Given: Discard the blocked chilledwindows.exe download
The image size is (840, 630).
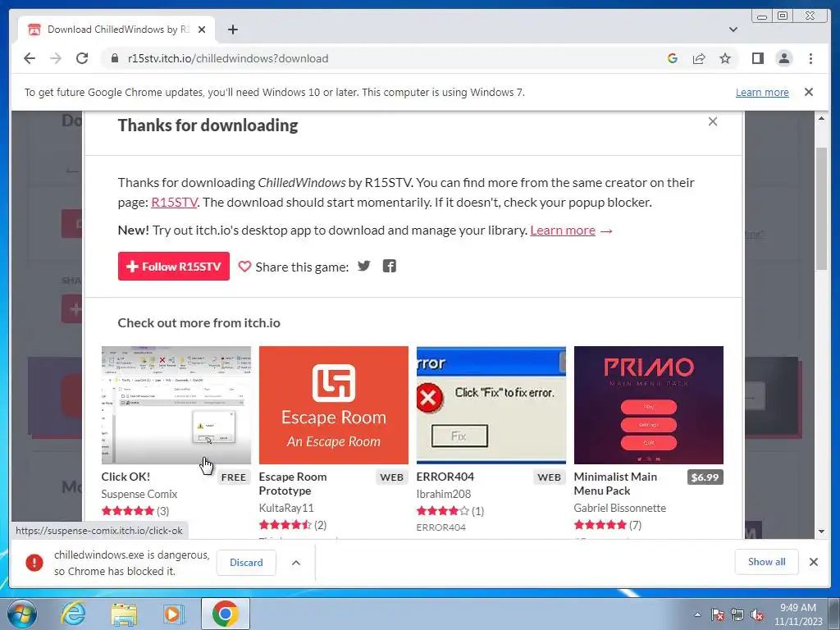Looking at the screenshot, I should pyautogui.click(x=246, y=563).
